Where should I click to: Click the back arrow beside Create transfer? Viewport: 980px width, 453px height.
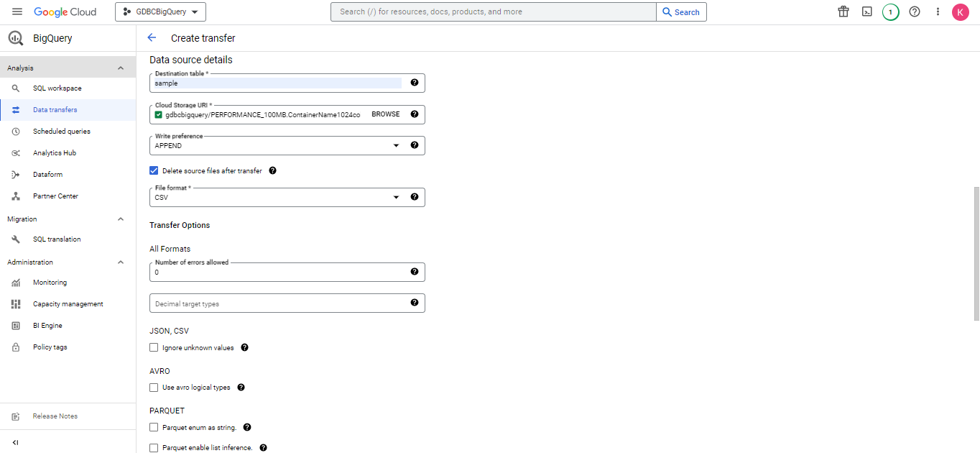(x=152, y=38)
